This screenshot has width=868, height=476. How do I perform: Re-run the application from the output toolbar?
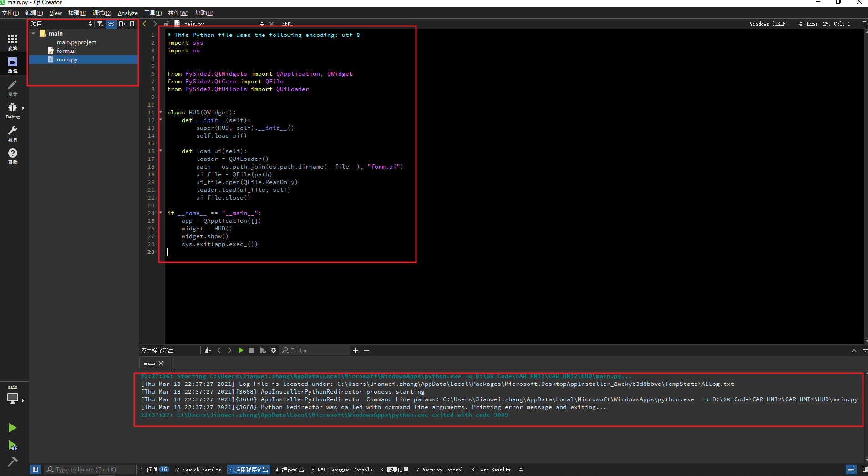pyautogui.click(x=241, y=350)
